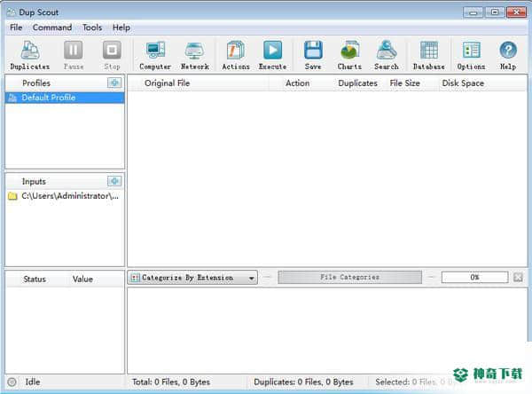Click the Value column header
Image resolution: width=532 pixels, height=394 pixels.
pos(82,280)
